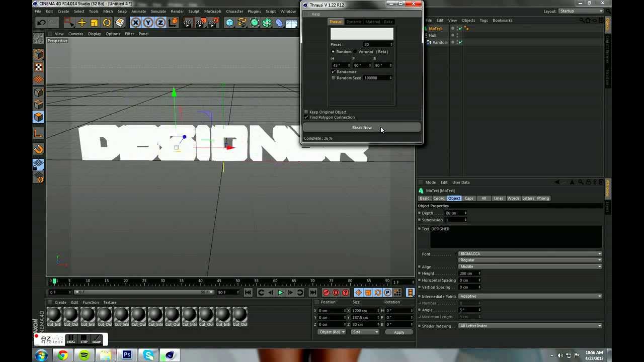Click the Undo arrow icon
This screenshot has width=644, height=362.
[x=41, y=23]
